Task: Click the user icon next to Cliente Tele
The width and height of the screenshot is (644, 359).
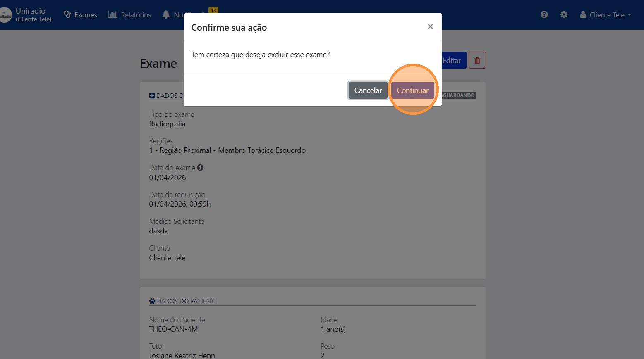Action: (582, 14)
